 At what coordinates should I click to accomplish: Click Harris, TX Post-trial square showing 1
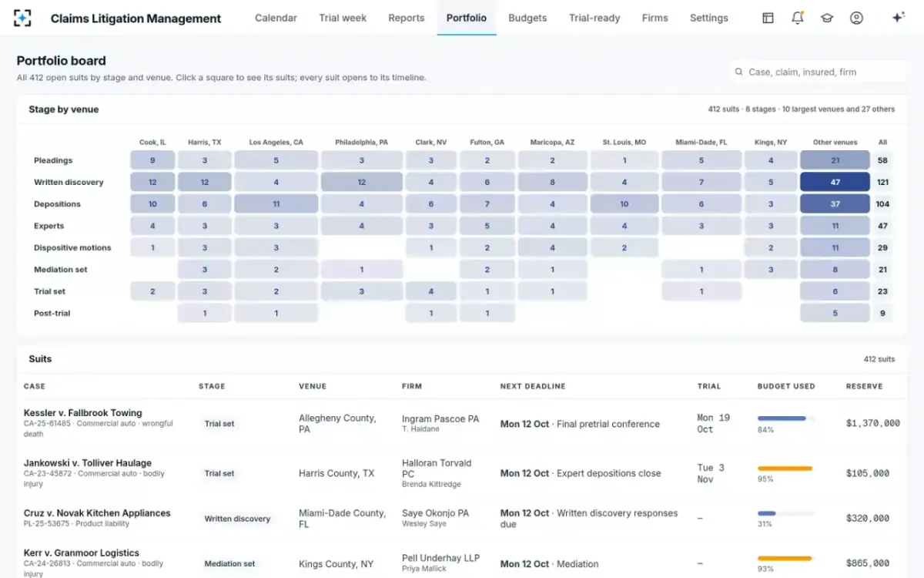pos(205,313)
